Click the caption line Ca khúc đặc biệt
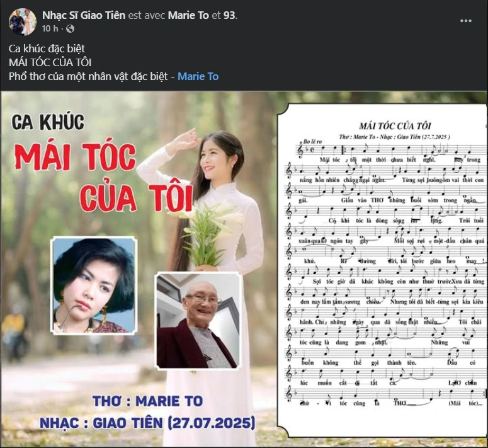The width and height of the screenshot is (488, 448). pos(47,49)
